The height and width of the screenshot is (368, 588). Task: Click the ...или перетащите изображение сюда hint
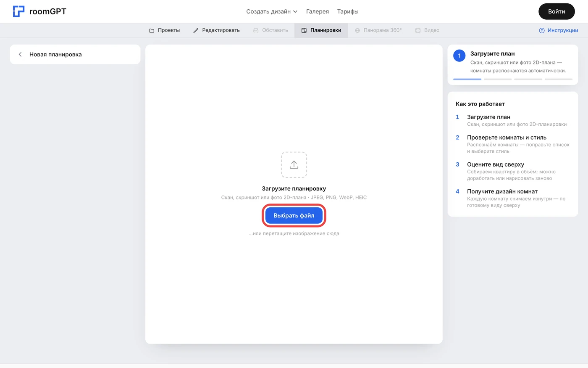coord(294,233)
